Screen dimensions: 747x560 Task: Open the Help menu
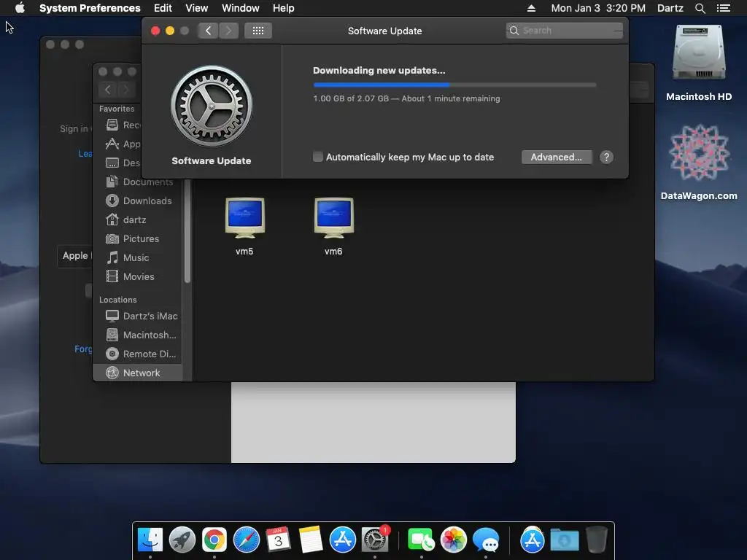[x=284, y=8]
